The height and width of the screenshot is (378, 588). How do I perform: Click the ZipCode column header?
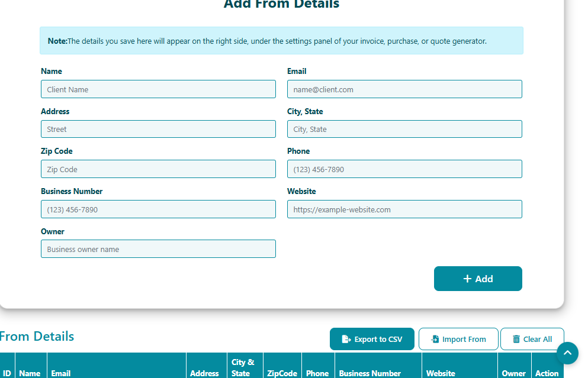click(282, 373)
